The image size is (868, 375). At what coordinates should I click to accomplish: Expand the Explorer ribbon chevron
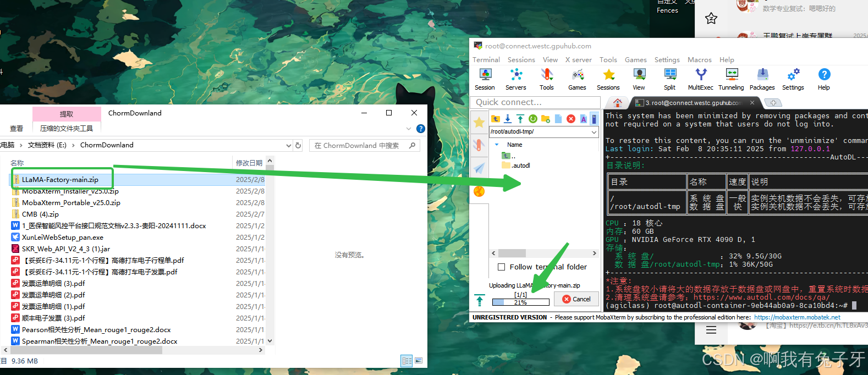tap(409, 129)
